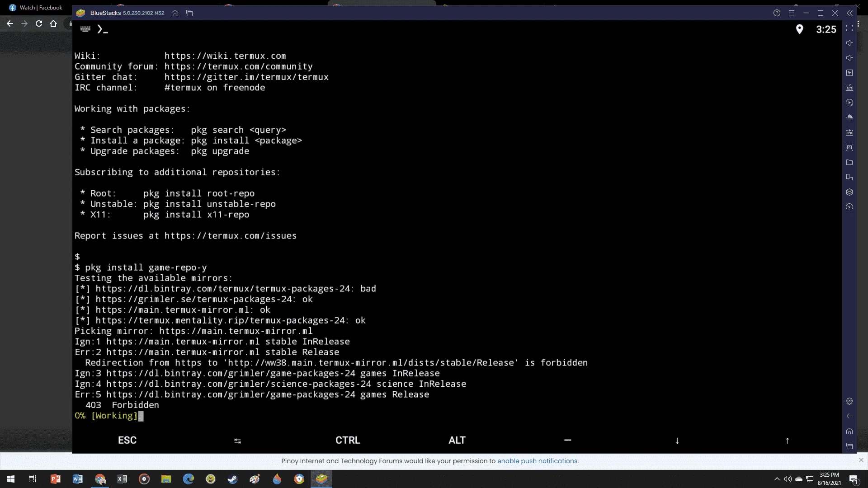Open Task View on the taskbar
The height and width of the screenshot is (488, 868).
pos(33,479)
